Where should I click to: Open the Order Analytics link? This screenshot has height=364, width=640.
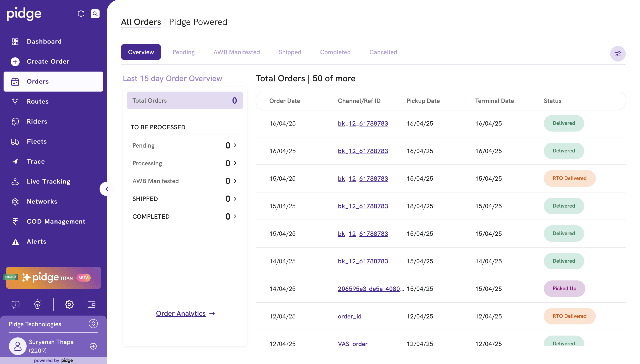[x=181, y=313]
